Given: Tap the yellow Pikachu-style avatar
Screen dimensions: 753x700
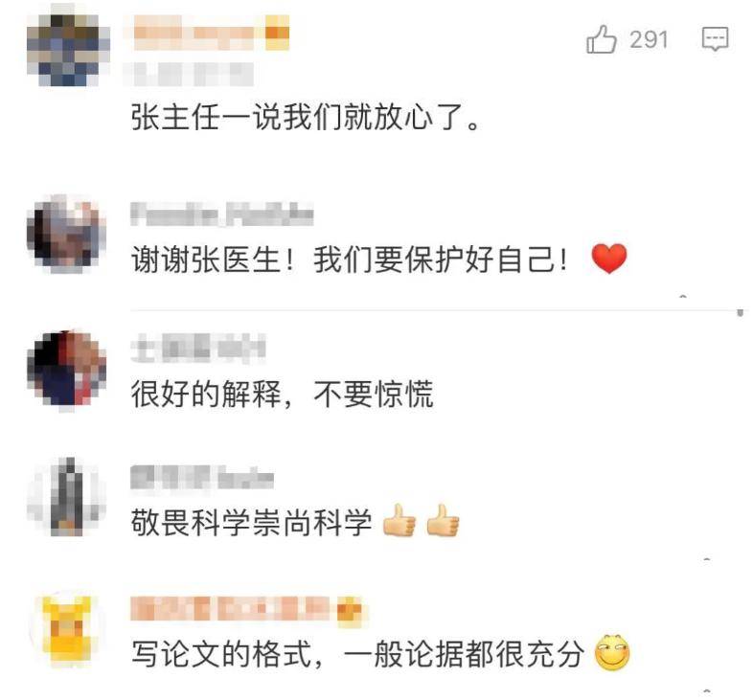Looking at the screenshot, I should pos(68,629).
